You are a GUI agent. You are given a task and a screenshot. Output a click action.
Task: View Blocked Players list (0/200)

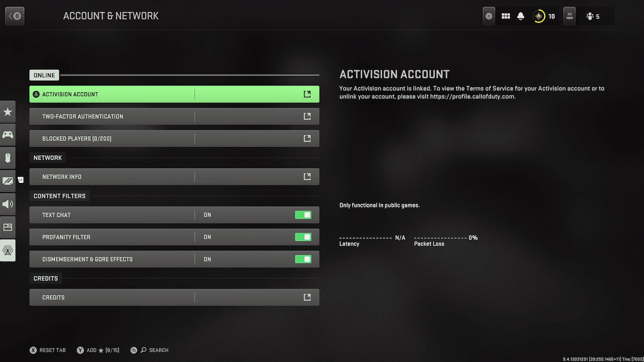coord(174,138)
